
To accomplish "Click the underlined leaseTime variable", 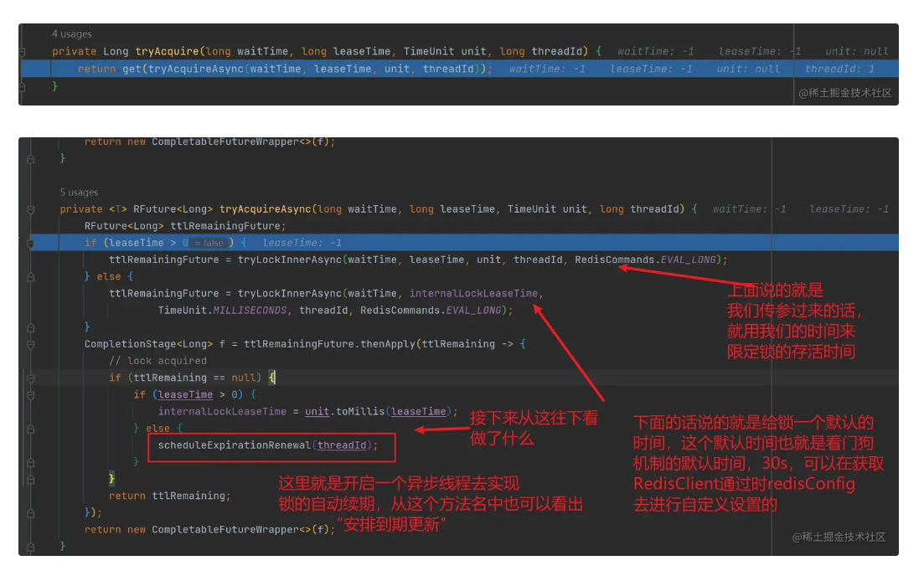I will click(x=186, y=393).
